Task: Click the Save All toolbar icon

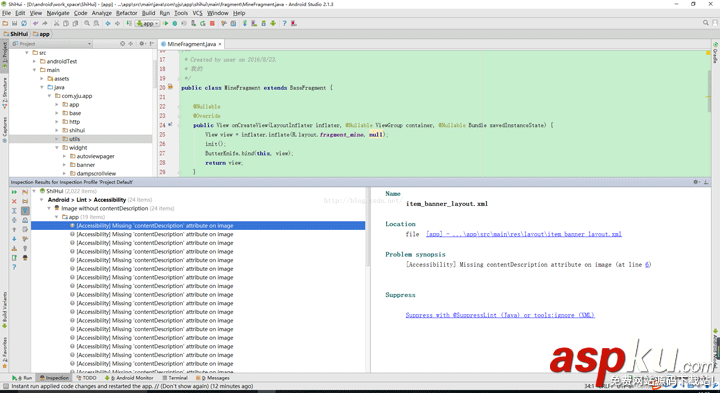Action: (14, 23)
